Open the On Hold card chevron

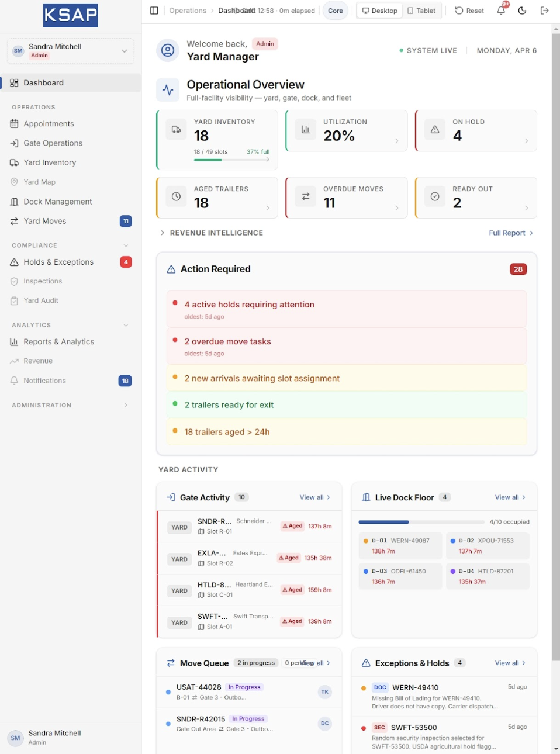[x=527, y=141]
